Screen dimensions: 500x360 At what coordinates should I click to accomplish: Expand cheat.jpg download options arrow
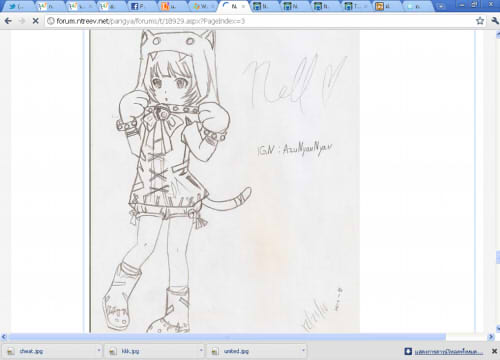pos(99,351)
